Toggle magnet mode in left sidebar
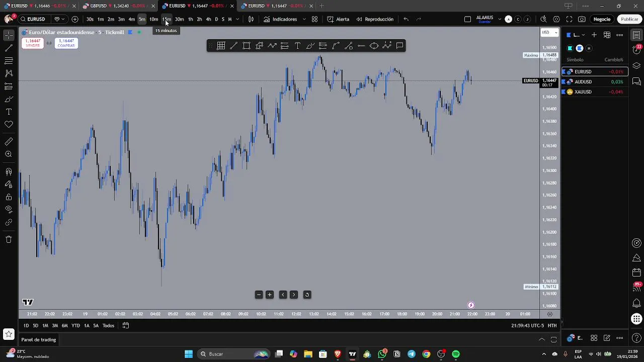The width and height of the screenshot is (644, 362). pos(9,172)
